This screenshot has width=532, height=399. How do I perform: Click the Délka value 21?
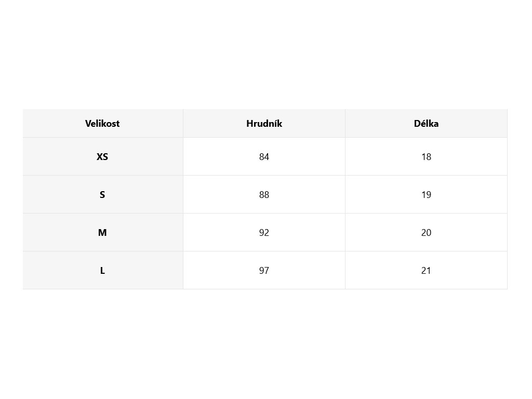(x=426, y=271)
